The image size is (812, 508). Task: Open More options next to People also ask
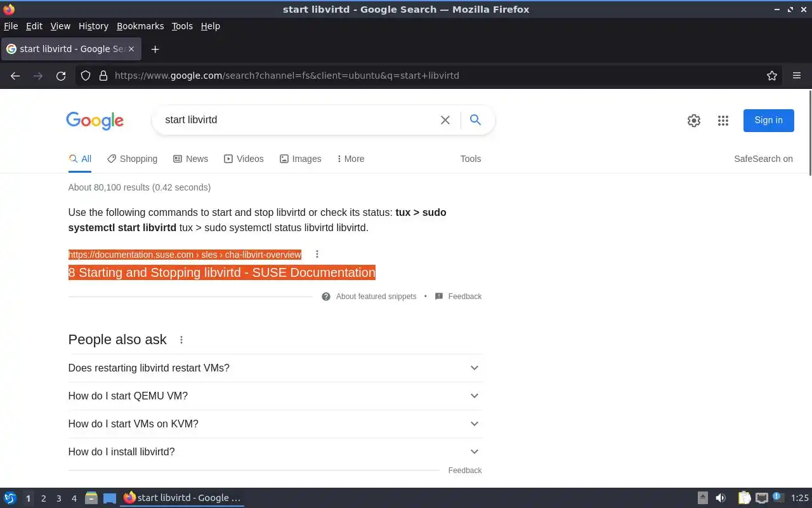(181, 340)
